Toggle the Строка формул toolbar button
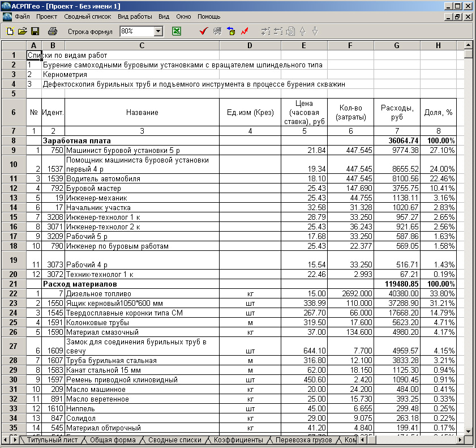Image resolution: width=476 pixels, height=448 pixels. [x=90, y=32]
